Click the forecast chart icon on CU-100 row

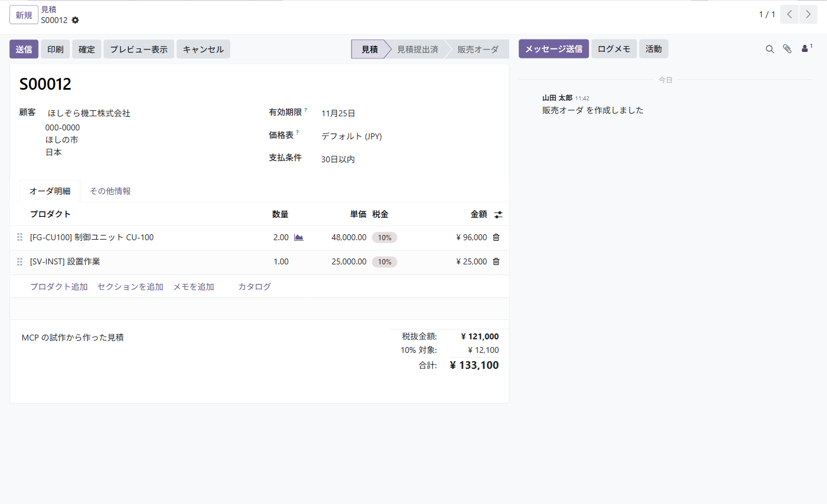pyautogui.click(x=298, y=237)
